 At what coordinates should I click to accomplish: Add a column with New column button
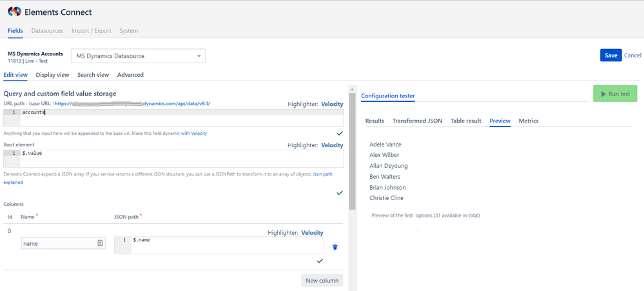click(322, 281)
